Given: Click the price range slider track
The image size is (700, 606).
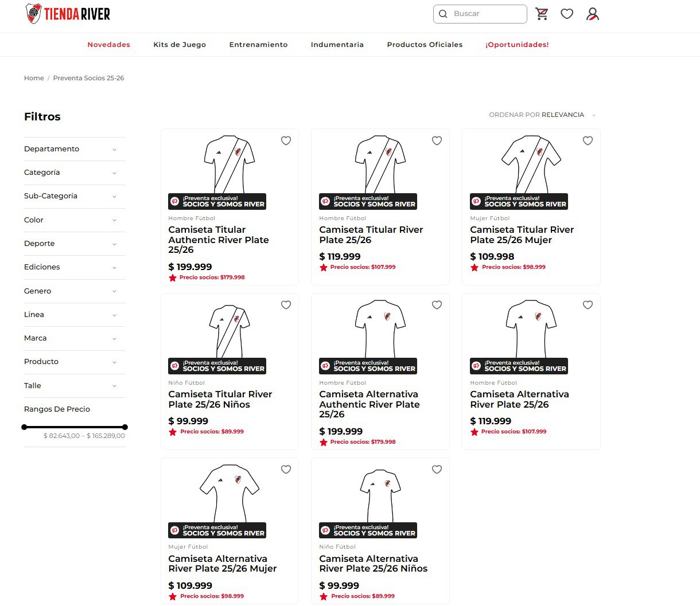Looking at the screenshot, I should [x=75, y=427].
